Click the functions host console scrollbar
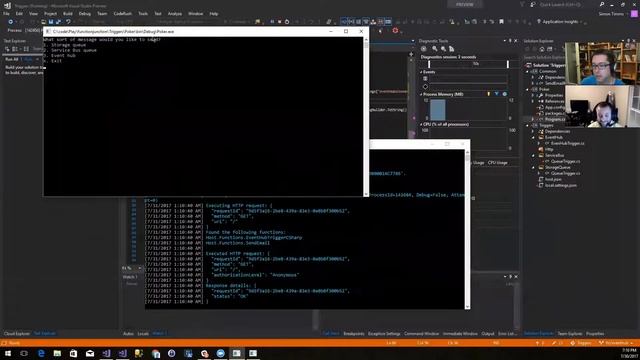This screenshot has width=640, height=360. tap(468, 229)
